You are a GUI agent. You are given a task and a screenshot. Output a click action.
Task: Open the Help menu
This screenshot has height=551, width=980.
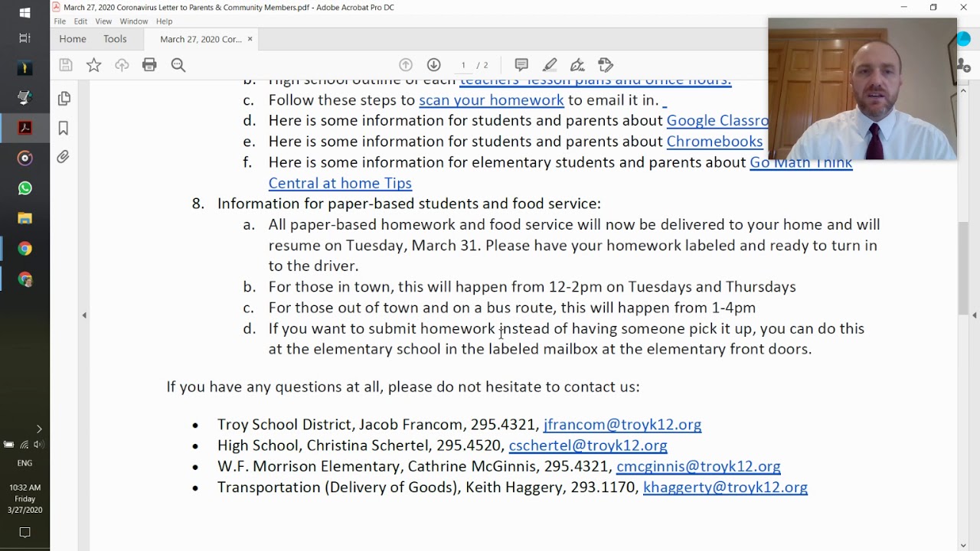[164, 21]
